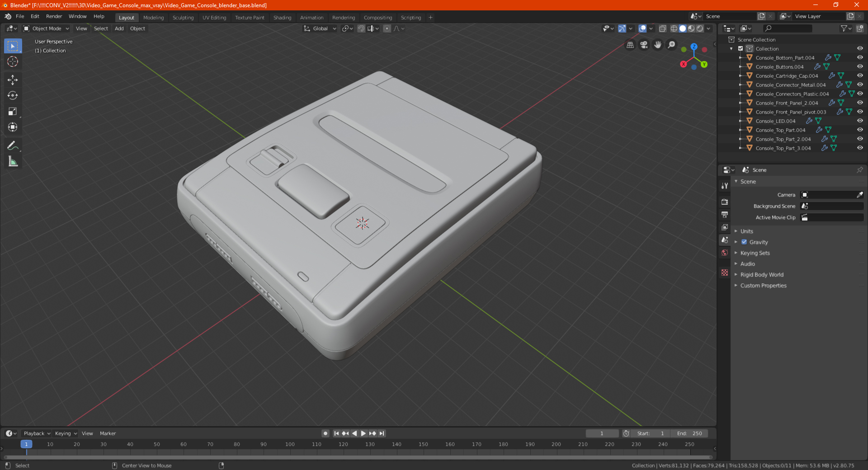Image resolution: width=868 pixels, height=470 pixels.
Task: Open the Active Tool settings tab
Action: click(725, 185)
